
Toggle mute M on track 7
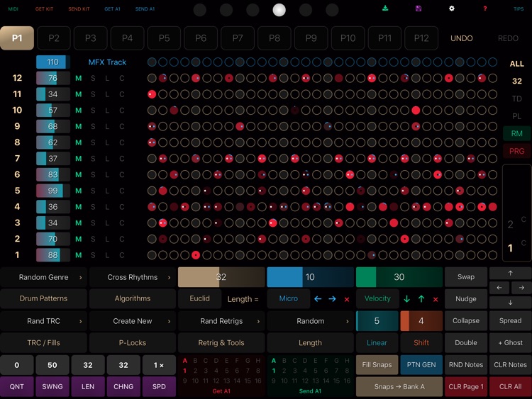(x=78, y=159)
